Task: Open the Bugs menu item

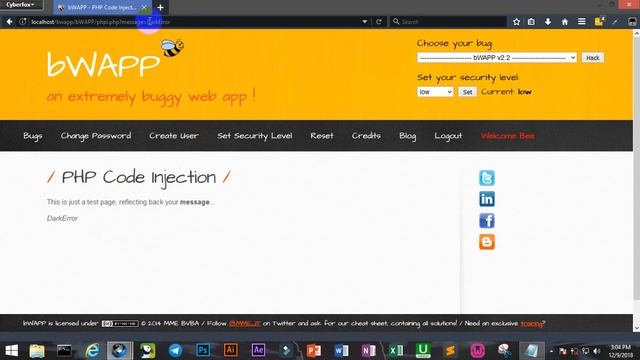Action: [33, 136]
